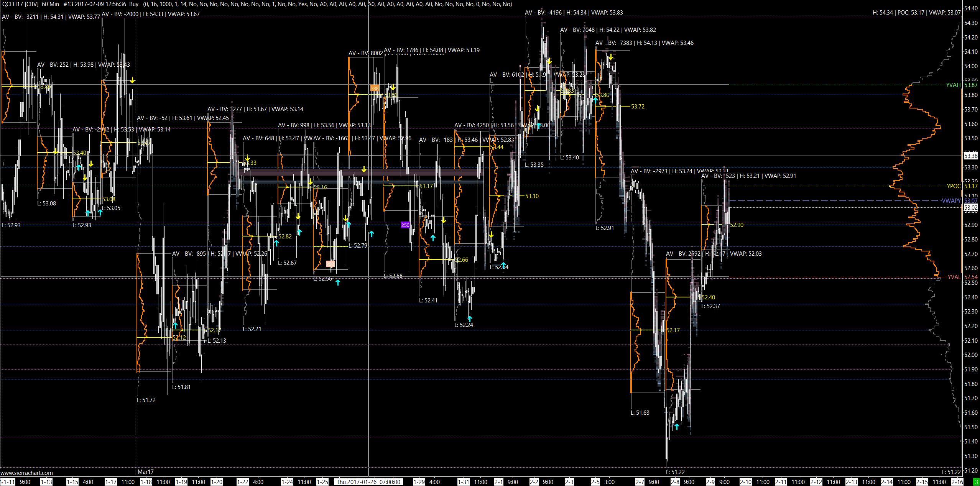The image size is (980, 486).
Task: Click the cyan up arrow near the 51.22 low
Action: pyautogui.click(x=677, y=426)
